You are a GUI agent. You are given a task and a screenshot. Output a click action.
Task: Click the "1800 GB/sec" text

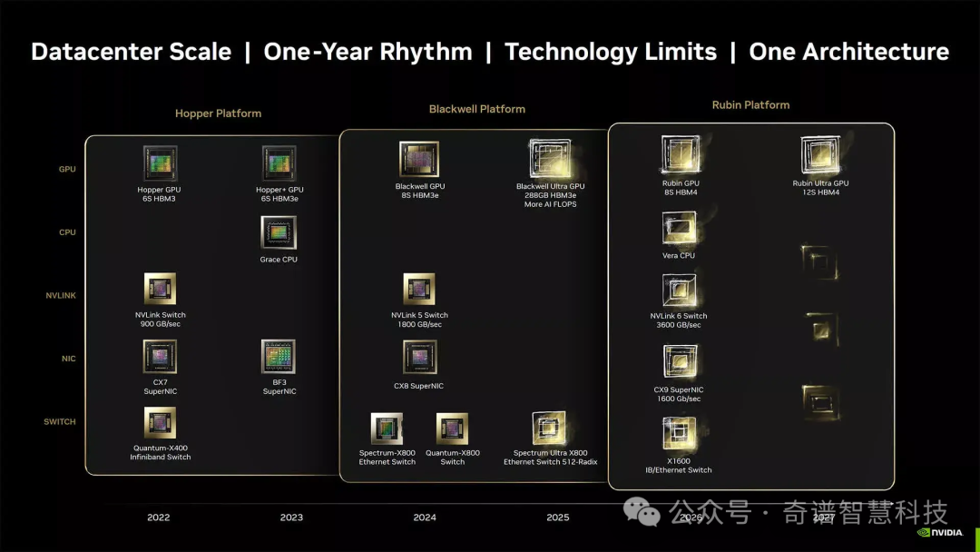click(x=419, y=324)
